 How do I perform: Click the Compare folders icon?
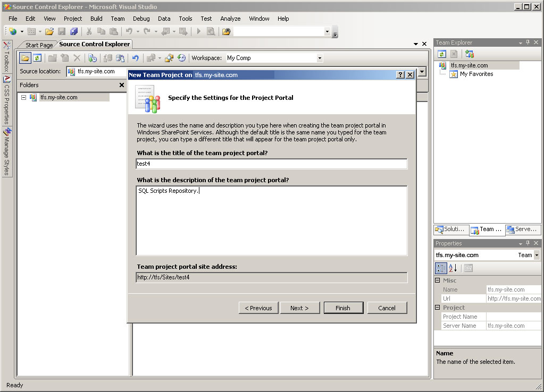pyautogui.click(x=151, y=58)
